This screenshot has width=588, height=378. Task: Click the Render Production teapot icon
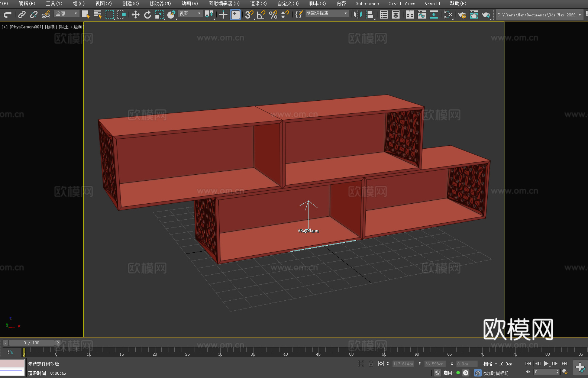point(486,14)
